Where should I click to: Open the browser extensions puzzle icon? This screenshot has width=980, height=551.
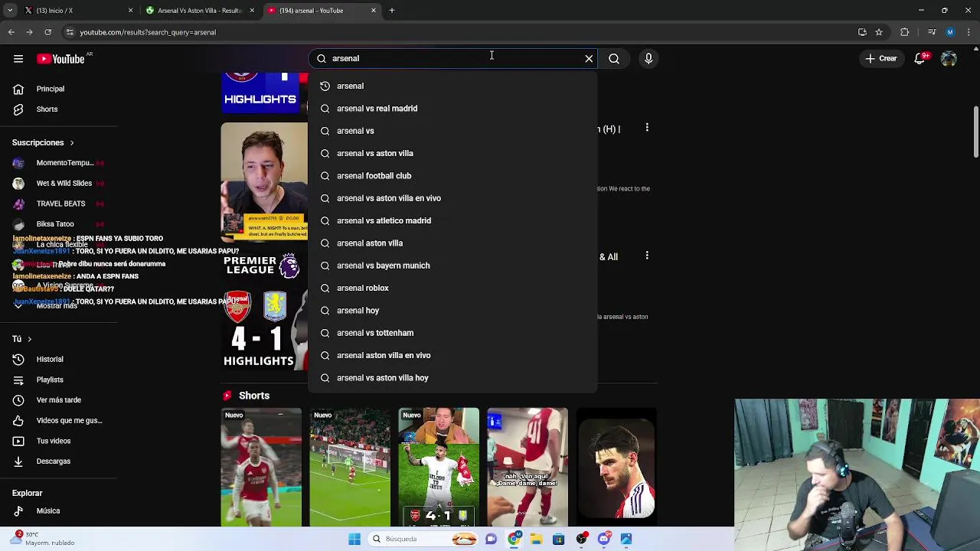(x=905, y=32)
